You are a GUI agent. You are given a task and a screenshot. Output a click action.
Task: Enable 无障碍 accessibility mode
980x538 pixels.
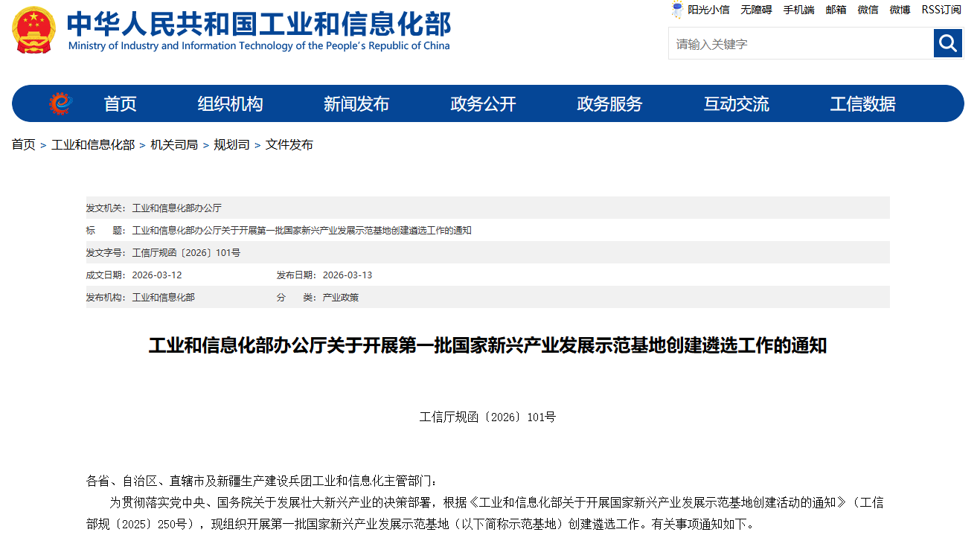pyautogui.click(x=755, y=10)
